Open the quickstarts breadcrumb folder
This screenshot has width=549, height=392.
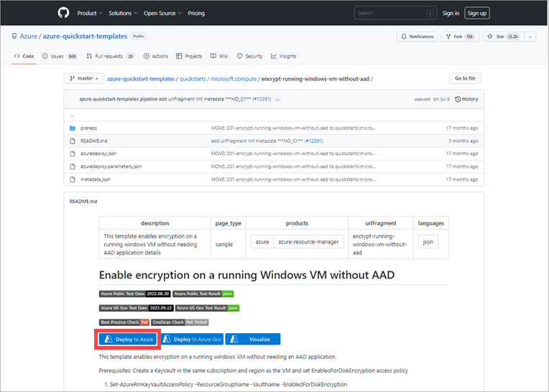(x=193, y=79)
